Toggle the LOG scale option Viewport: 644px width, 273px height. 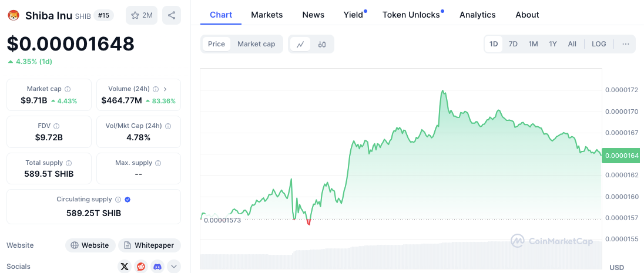pyautogui.click(x=599, y=44)
